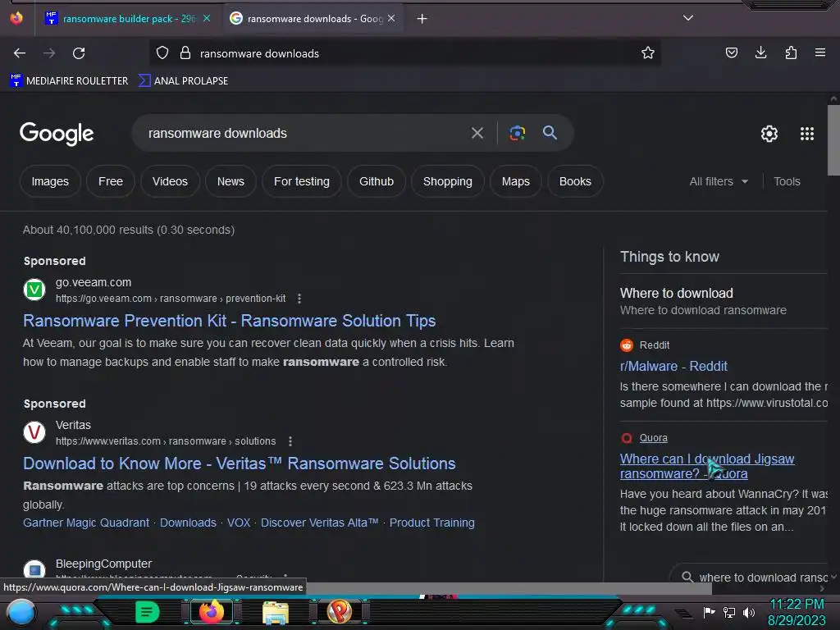This screenshot has width=840, height=630.
Task: Open the VOX sitelink
Action: tap(239, 523)
